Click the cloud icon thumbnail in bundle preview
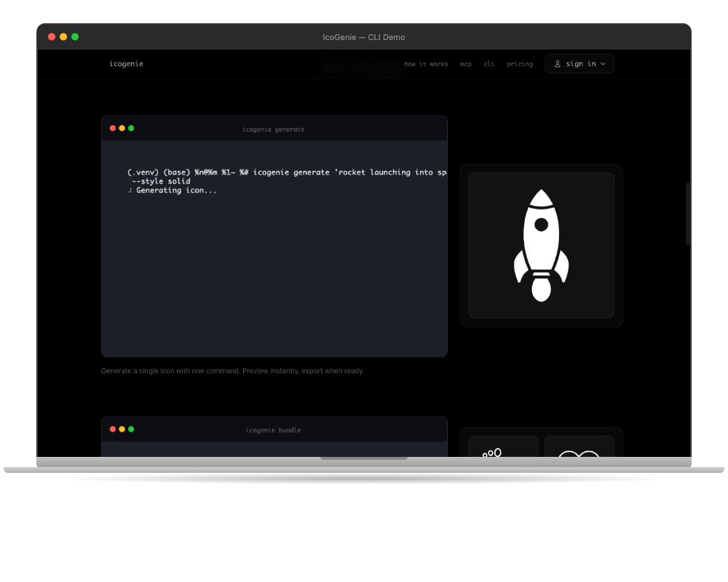Viewport: 728px width, 582px height. 580,455
